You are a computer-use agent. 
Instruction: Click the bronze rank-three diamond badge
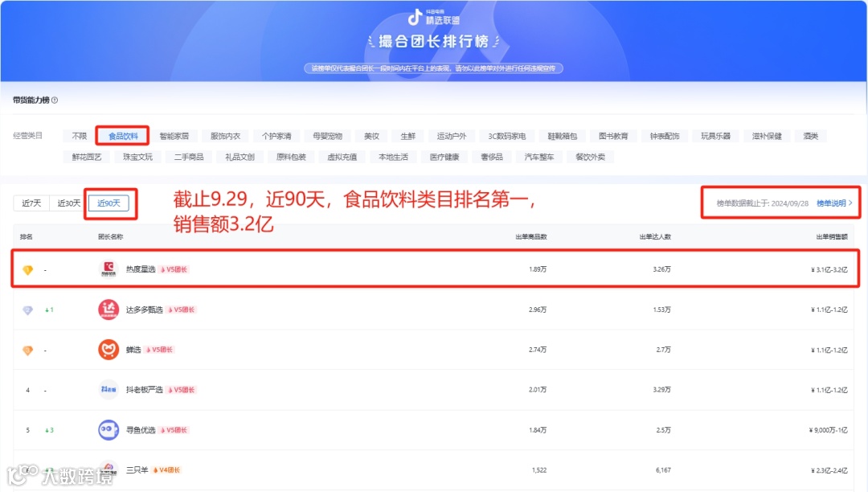tap(27, 351)
